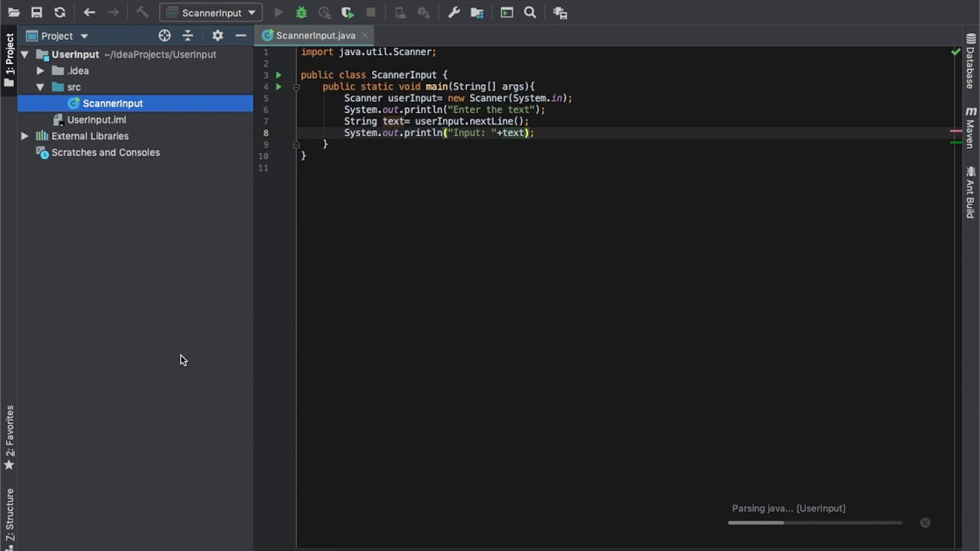Navigate forward with the right arrow

pyautogui.click(x=113, y=12)
